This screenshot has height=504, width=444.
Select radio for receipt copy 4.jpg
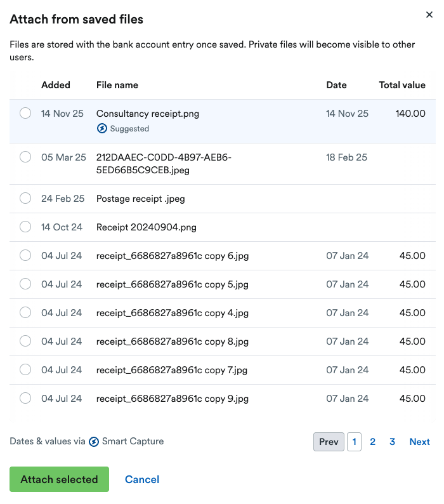click(x=25, y=312)
